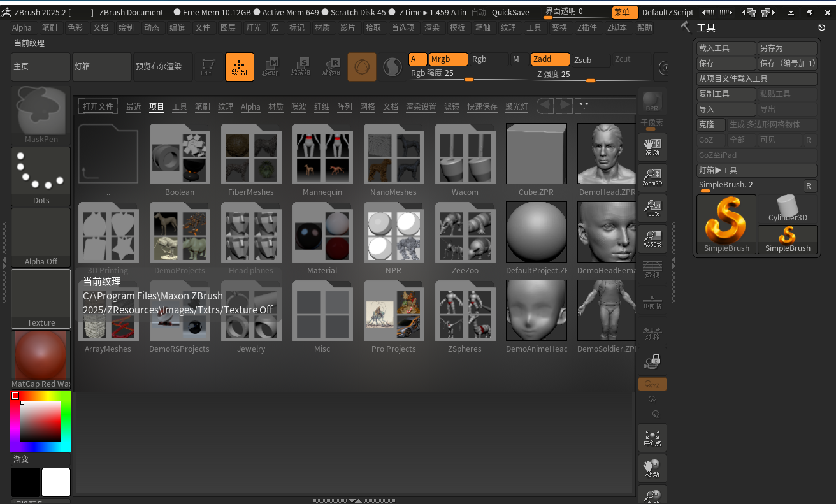
Task: Switch to the 快速保存 tab
Action: (482, 106)
